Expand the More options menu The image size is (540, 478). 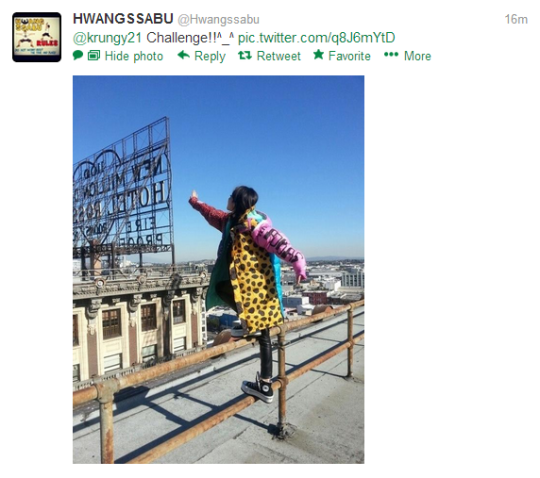(x=417, y=56)
